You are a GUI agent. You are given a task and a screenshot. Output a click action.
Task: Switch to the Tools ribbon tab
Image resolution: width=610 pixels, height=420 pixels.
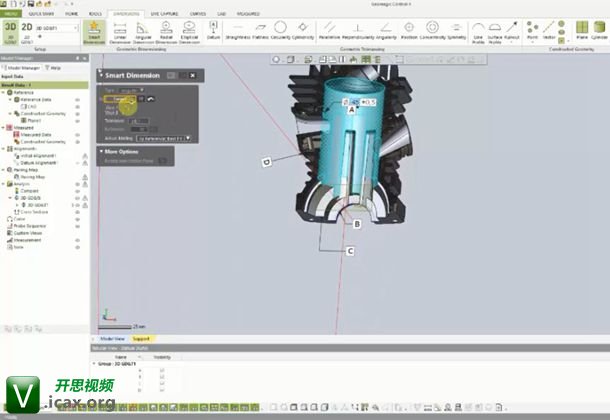[95, 14]
